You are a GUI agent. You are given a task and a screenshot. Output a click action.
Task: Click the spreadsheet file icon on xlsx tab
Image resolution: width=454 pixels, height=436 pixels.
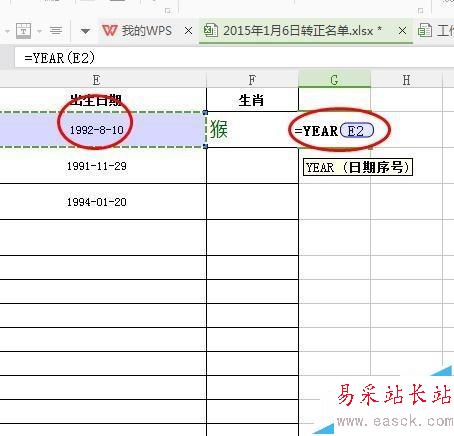pyautogui.click(x=211, y=31)
